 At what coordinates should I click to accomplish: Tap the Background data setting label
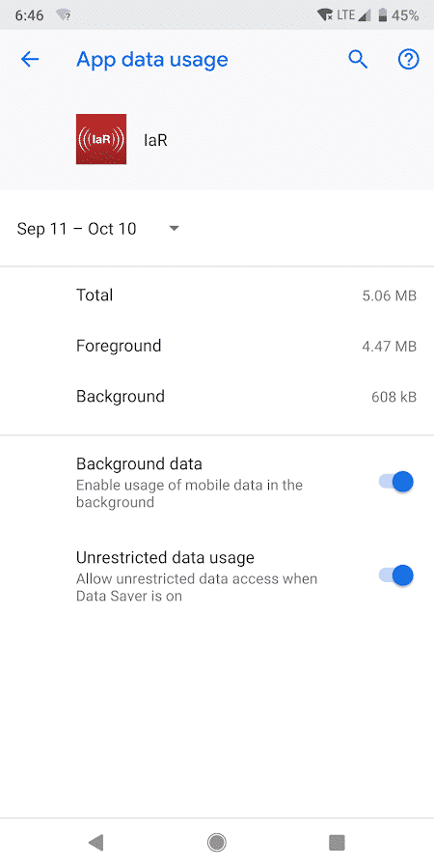[x=139, y=462]
